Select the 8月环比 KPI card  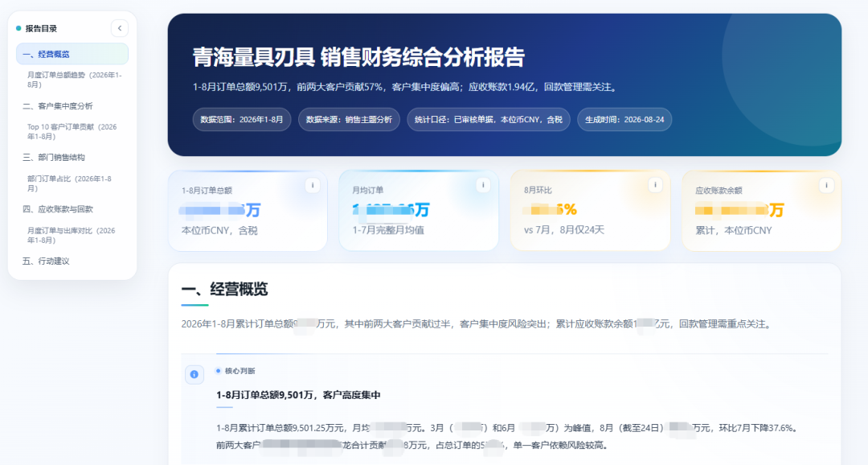(x=590, y=211)
